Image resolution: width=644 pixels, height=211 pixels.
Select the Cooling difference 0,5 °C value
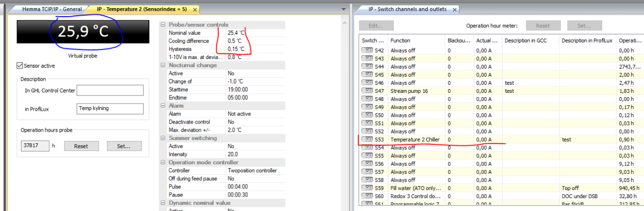255,41
